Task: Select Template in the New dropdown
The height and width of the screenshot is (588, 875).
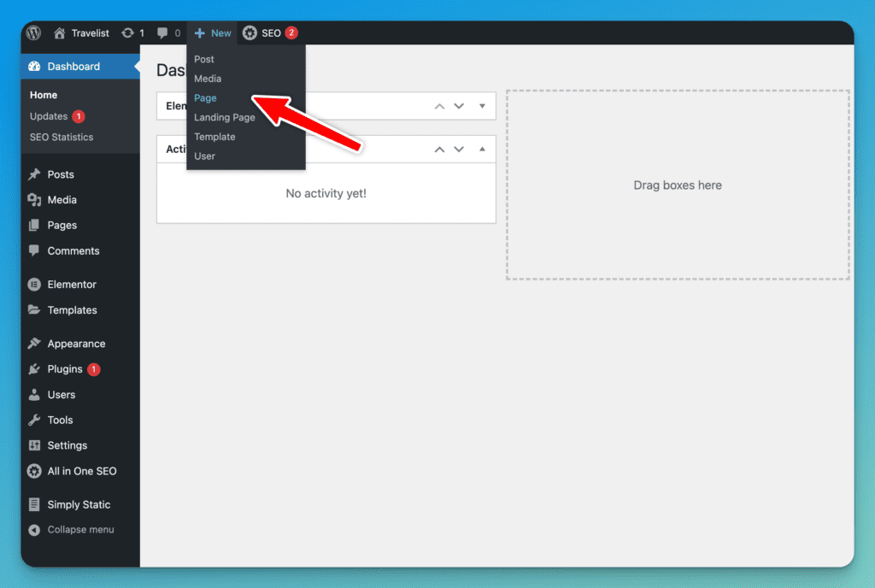Action: click(214, 137)
